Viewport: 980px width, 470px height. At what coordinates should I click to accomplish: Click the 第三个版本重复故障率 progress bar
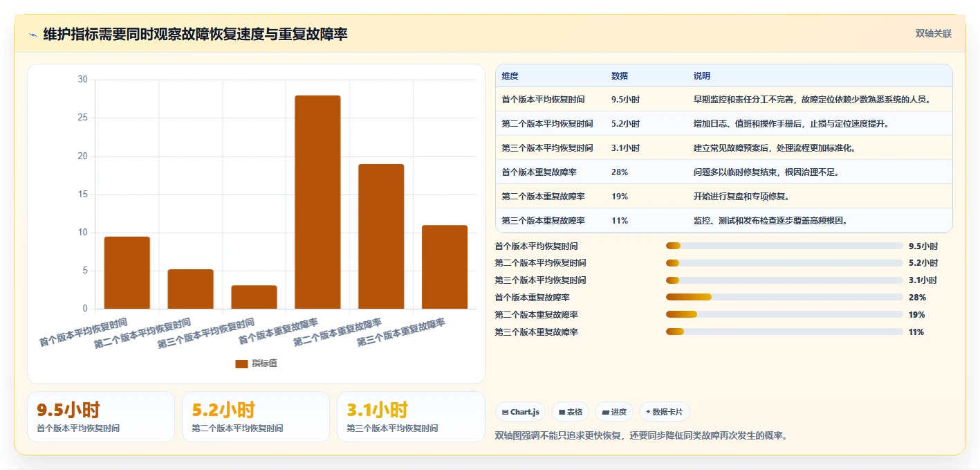(784, 332)
